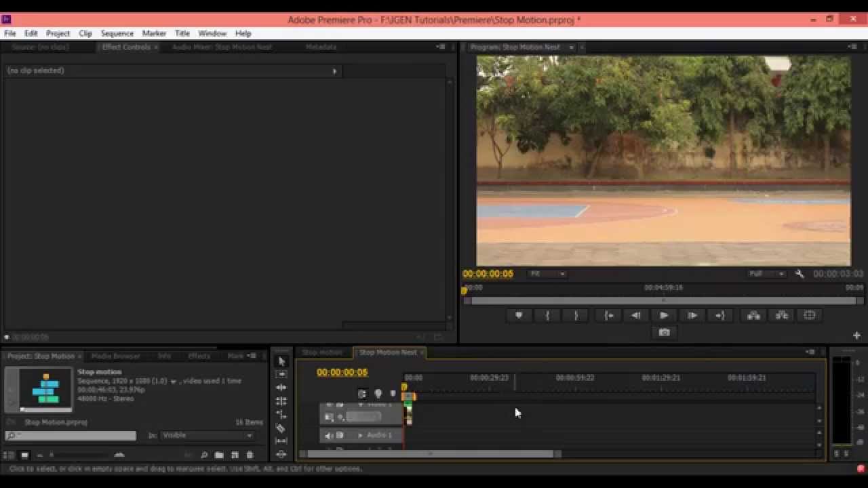This screenshot has width=868, height=488.
Task: Step forward one frame in Program monitor
Action: click(692, 315)
